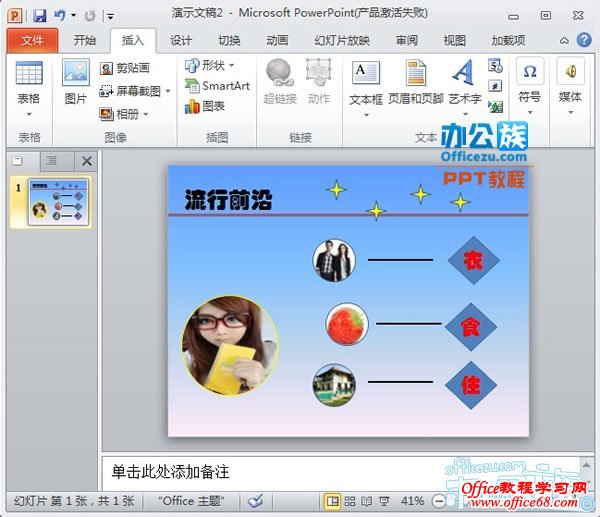Click the 文件 file button
The width and height of the screenshot is (600, 517).
[x=32, y=41]
